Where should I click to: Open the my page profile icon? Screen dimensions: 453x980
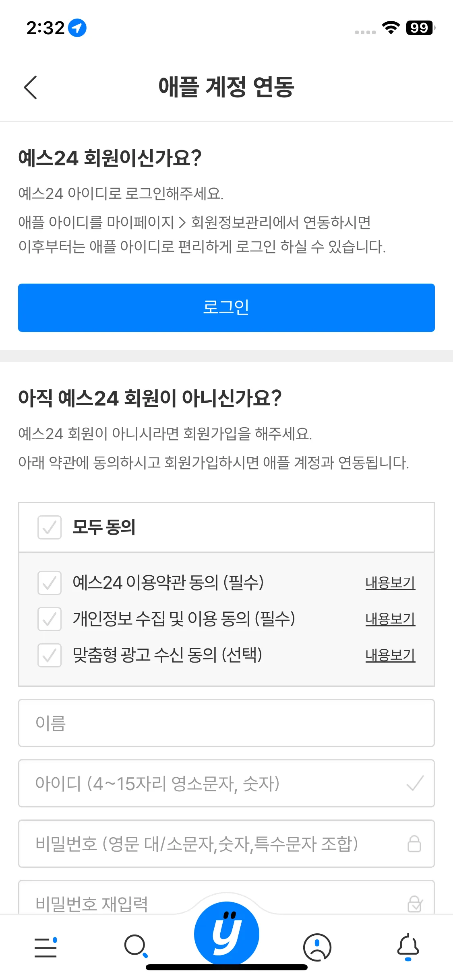tap(317, 947)
